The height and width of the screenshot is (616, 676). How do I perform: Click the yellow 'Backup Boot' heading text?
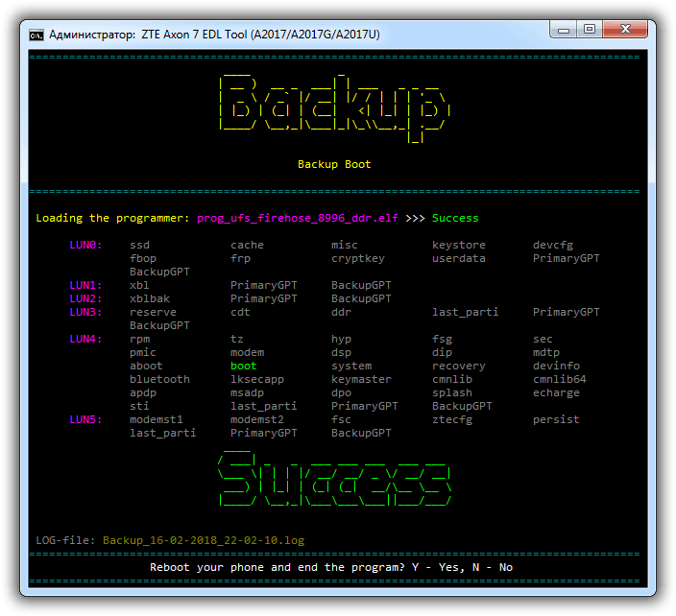coord(334,164)
